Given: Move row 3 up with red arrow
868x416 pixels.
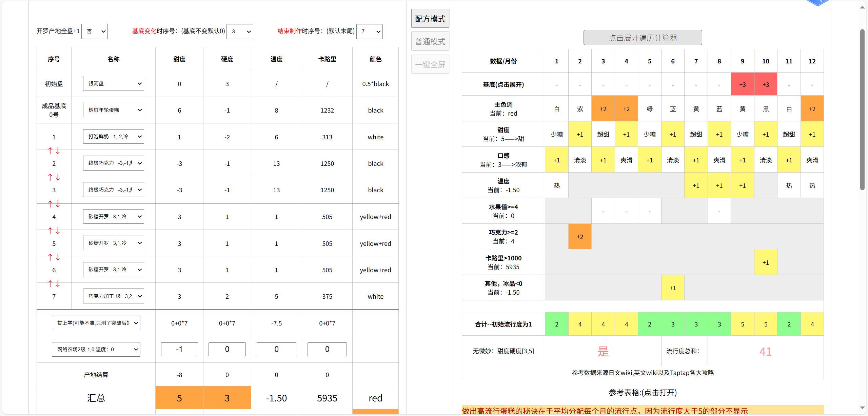Looking at the screenshot, I should coord(50,177).
